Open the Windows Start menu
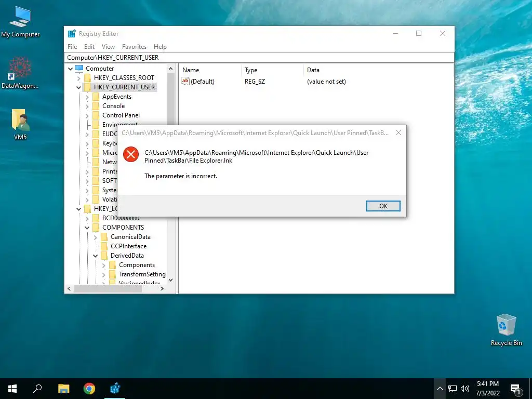This screenshot has width=532, height=399. coord(12,389)
